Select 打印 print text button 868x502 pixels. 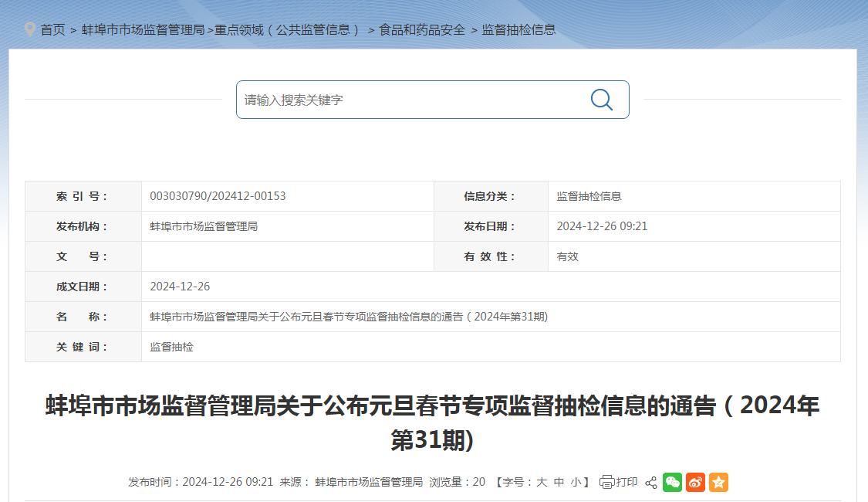(x=627, y=482)
